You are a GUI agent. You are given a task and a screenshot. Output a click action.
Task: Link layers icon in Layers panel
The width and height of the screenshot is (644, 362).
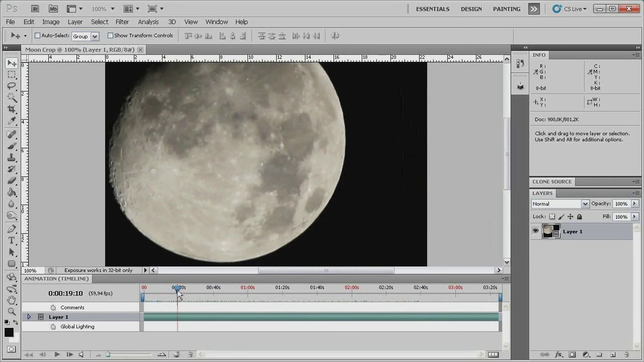click(x=544, y=354)
